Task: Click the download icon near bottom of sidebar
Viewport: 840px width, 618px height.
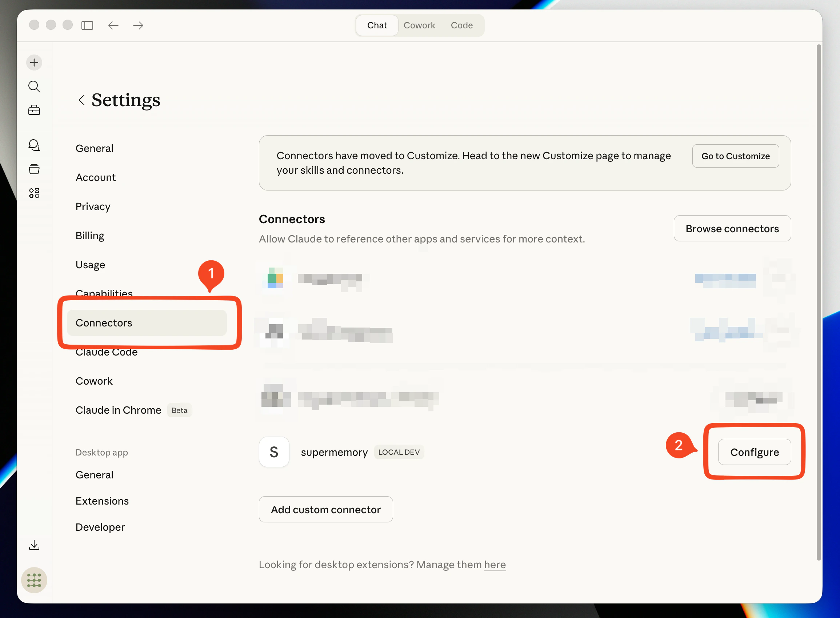Action: (x=34, y=545)
